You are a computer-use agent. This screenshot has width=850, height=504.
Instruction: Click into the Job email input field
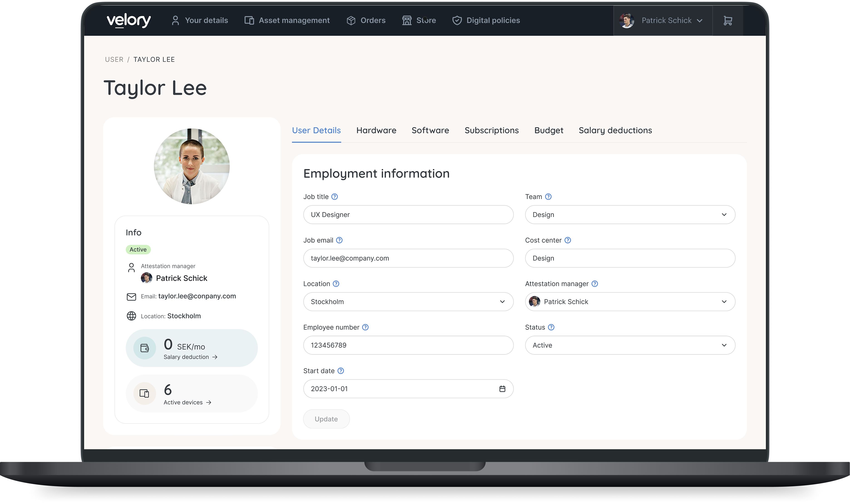(x=408, y=258)
